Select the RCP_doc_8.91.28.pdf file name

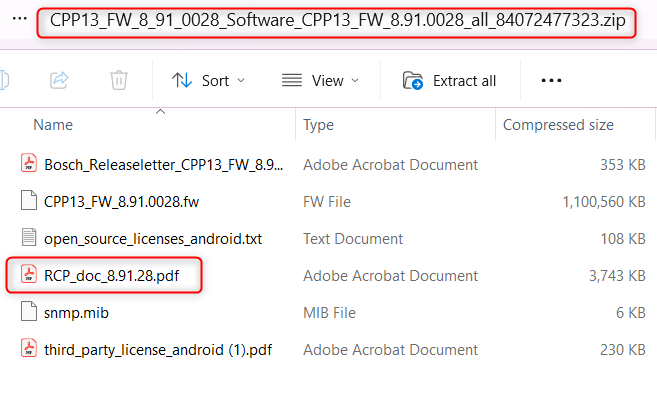click(x=112, y=275)
